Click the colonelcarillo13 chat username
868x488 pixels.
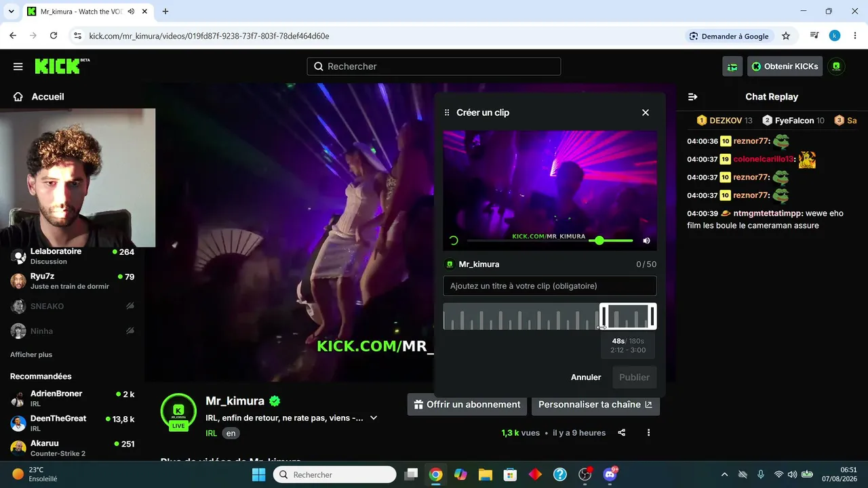764,159
